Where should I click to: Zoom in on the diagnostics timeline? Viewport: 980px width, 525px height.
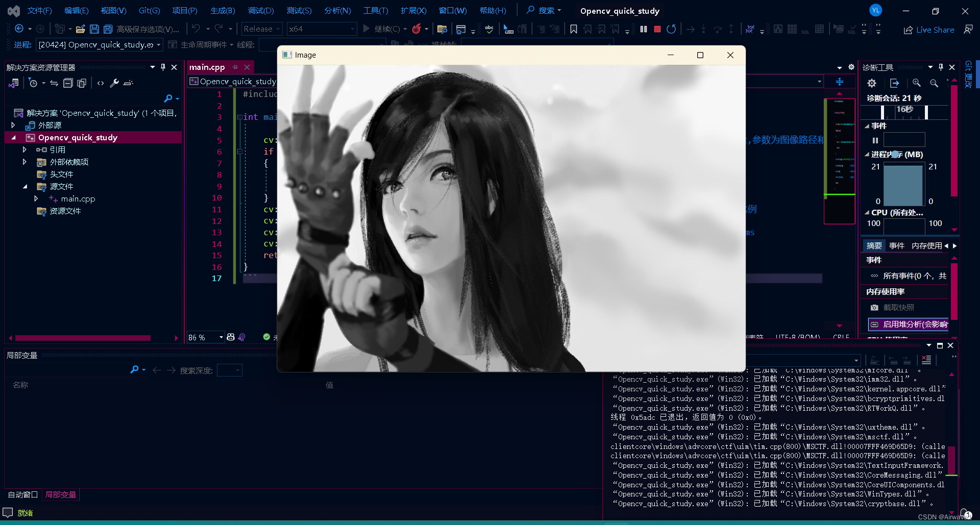click(917, 83)
